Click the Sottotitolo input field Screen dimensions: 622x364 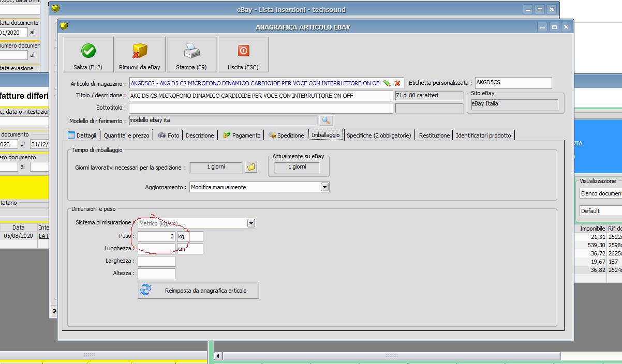point(261,108)
